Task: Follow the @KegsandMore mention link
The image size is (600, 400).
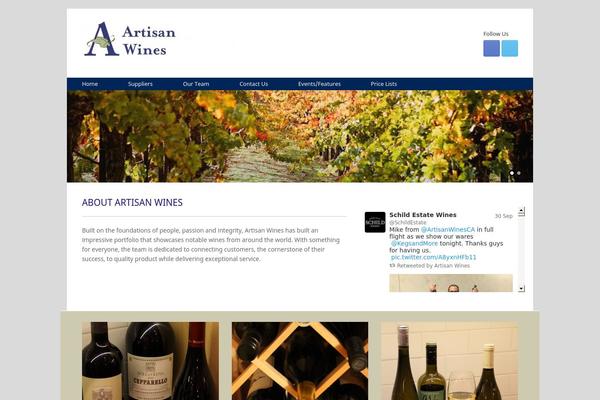Action: point(414,243)
